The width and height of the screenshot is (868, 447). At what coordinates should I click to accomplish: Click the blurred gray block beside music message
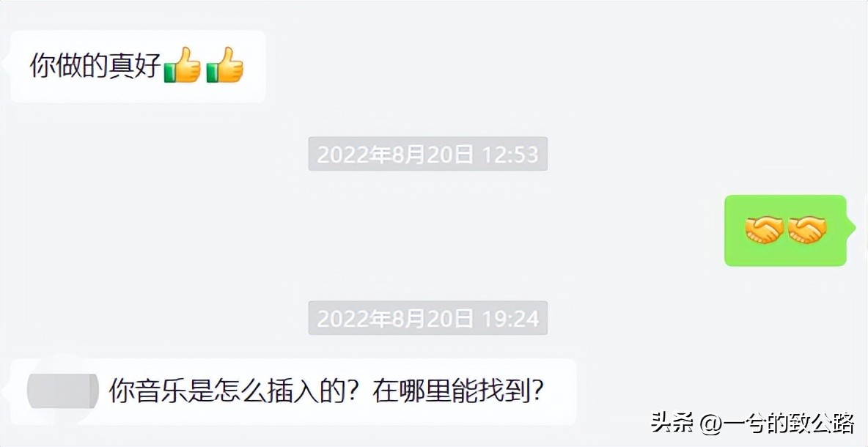click(x=63, y=391)
